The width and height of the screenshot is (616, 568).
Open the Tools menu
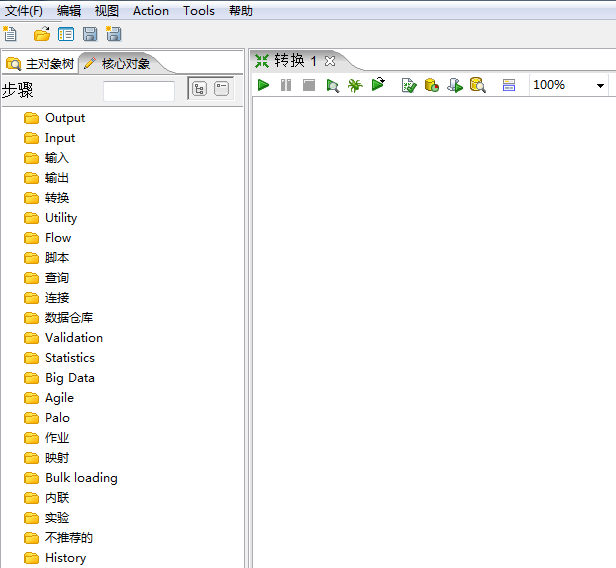pyautogui.click(x=199, y=11)
